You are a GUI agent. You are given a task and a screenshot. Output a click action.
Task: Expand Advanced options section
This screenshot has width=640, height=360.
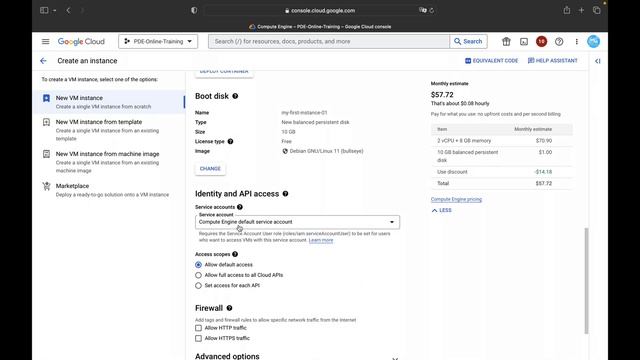[x=297, y=356]
